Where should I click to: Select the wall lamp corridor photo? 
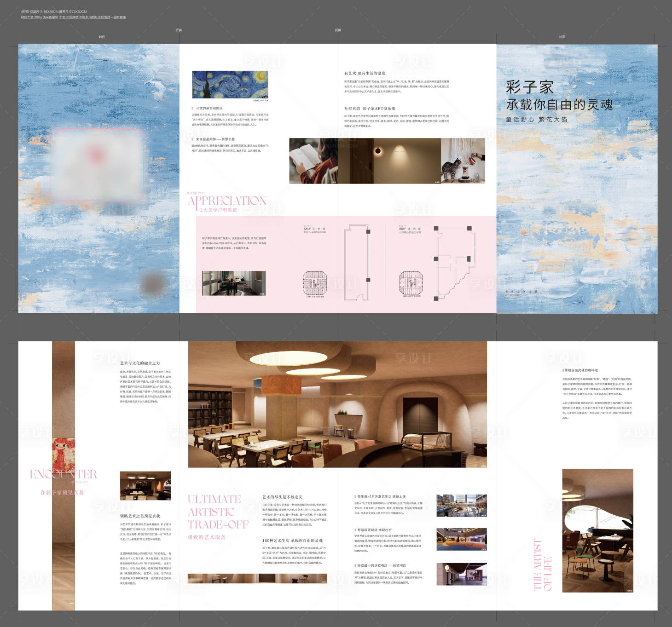tap(389, 161)
